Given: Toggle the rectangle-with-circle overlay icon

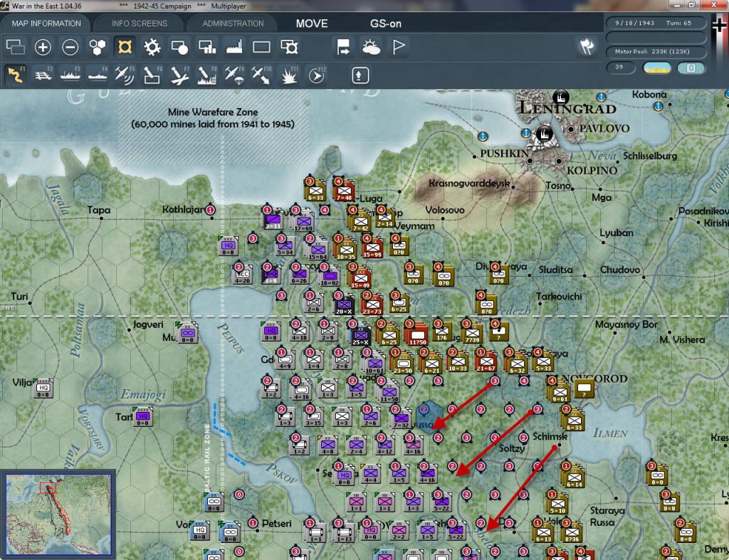Looking at the screenshot, I should point(179,47).
